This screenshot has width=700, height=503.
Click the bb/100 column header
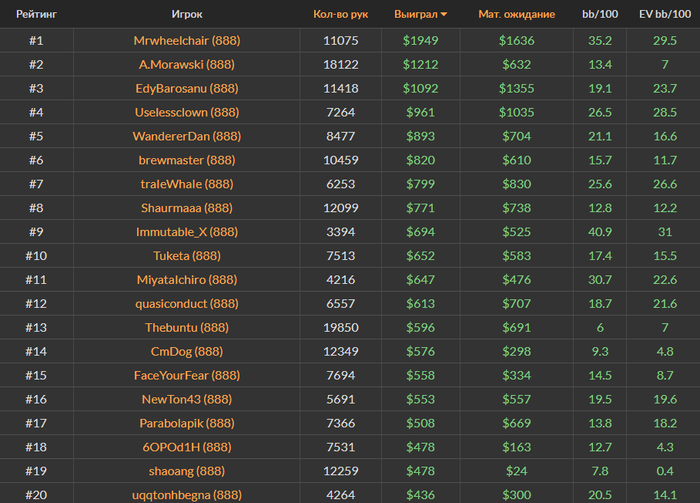600,14
